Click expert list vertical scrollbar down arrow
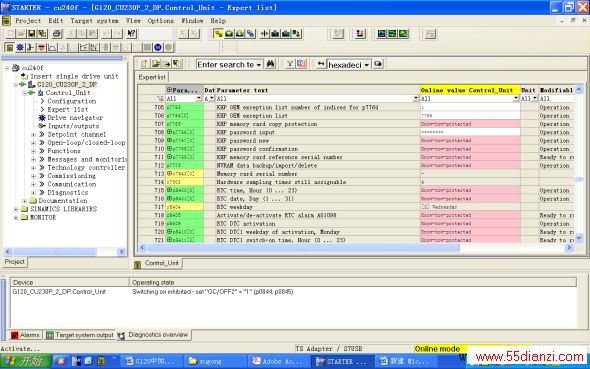Image resolution: width=590 pixels, height=369 pixels. click(579, 238)
